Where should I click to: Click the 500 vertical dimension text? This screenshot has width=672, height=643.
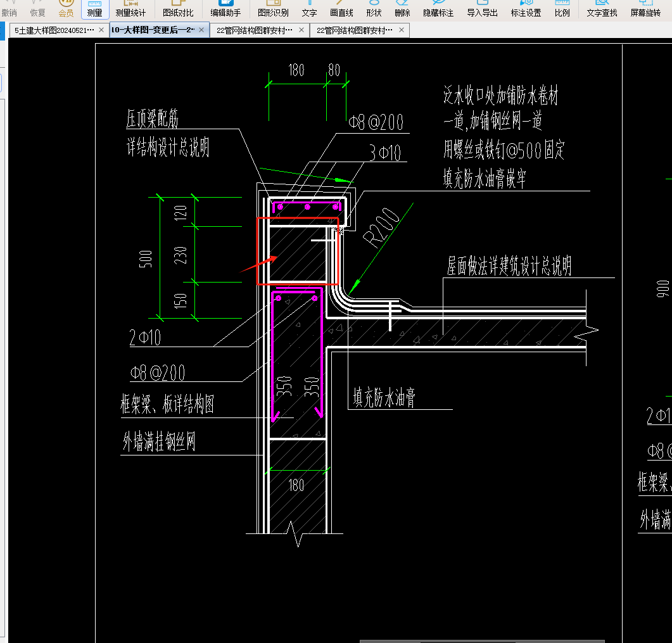point(146,259)
